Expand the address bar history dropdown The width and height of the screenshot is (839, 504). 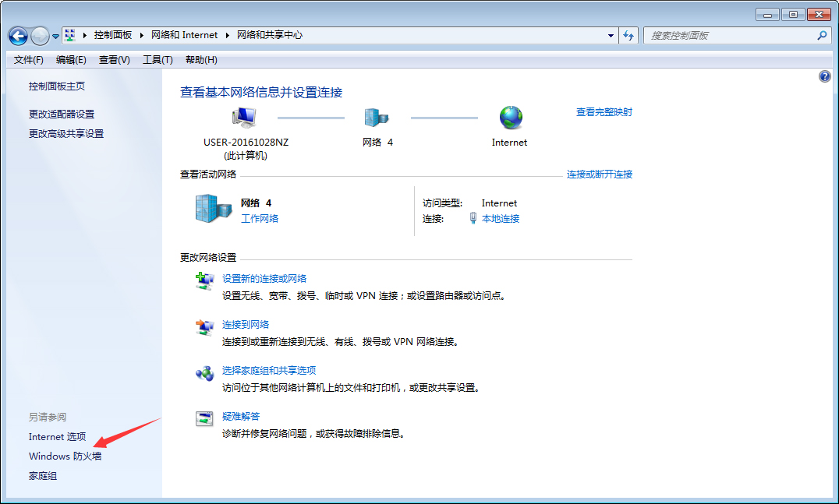pos(611,35)
